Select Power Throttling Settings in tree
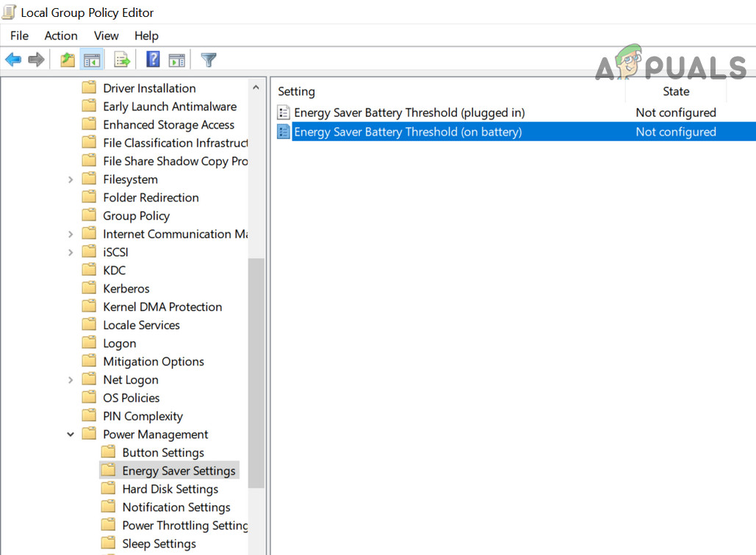This screenshot has height=555, width=756. [x=185, y=526]
